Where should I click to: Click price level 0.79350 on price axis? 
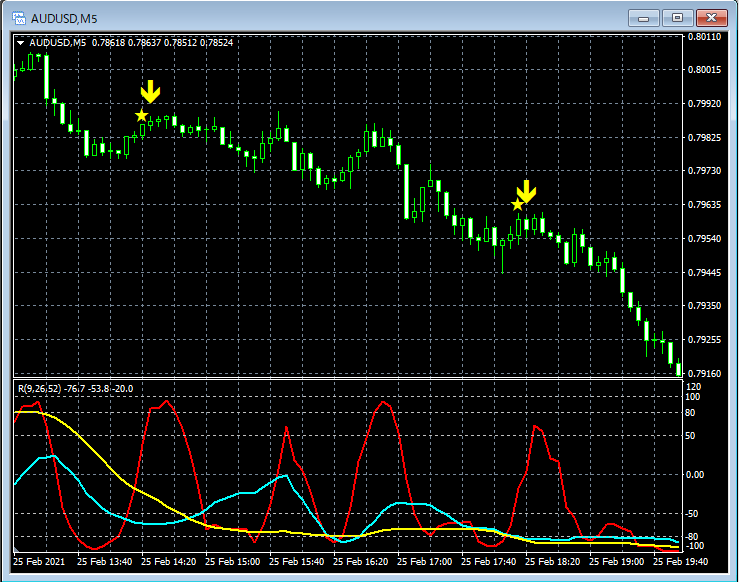click(704, 306)
